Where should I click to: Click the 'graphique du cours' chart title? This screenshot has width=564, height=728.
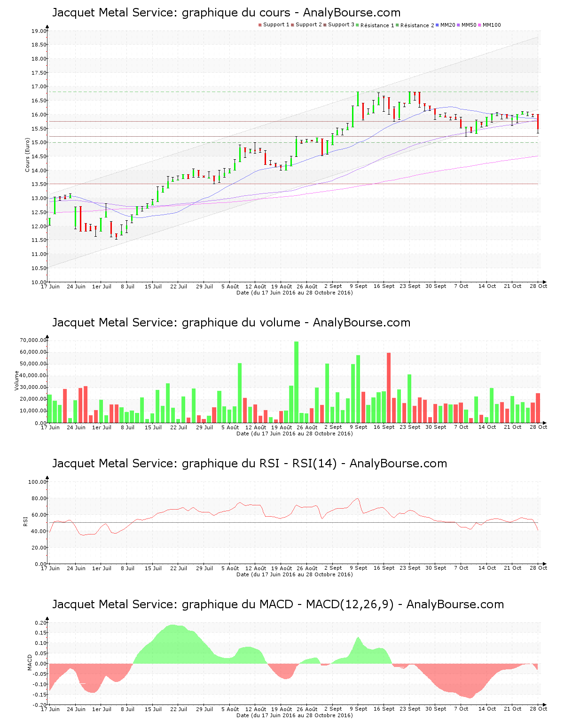[226, 13]
